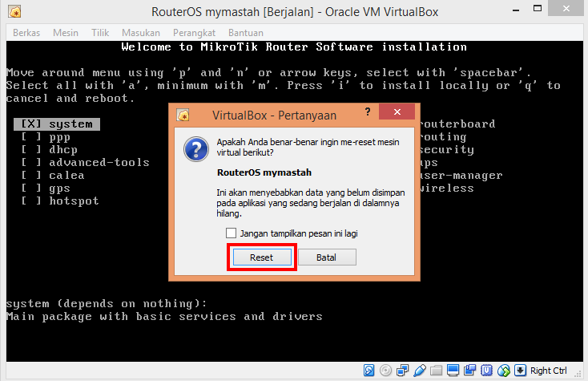Viewport: 588px width, 381px height.
Task: Click the 'advanced-tools' package row
Action: coord(86,163)
